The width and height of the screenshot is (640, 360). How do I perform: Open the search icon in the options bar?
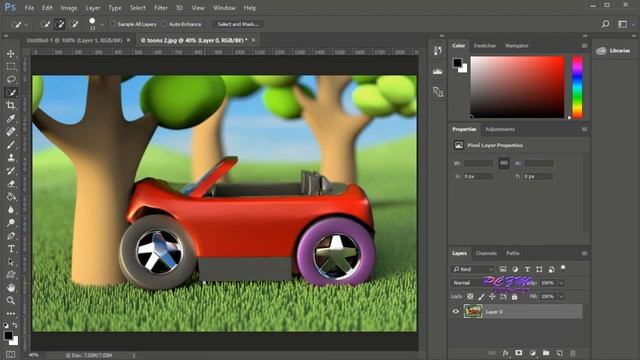click(x=606, y=24)
